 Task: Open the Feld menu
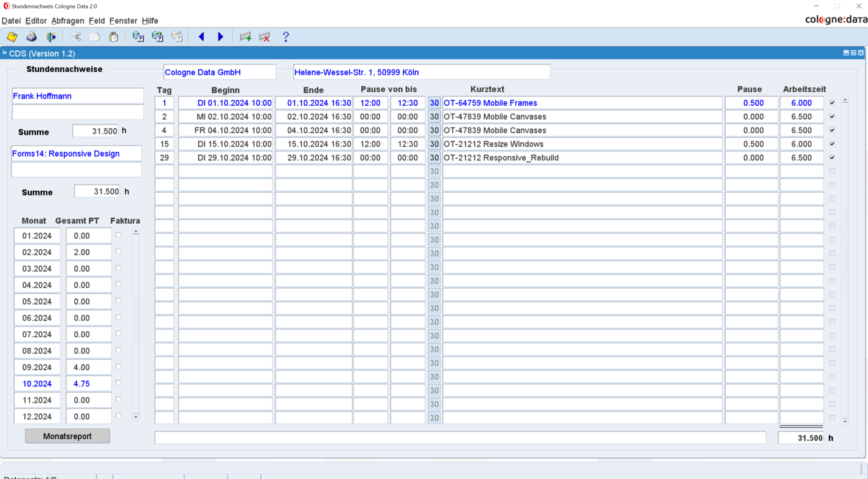(x=97, y=21)
